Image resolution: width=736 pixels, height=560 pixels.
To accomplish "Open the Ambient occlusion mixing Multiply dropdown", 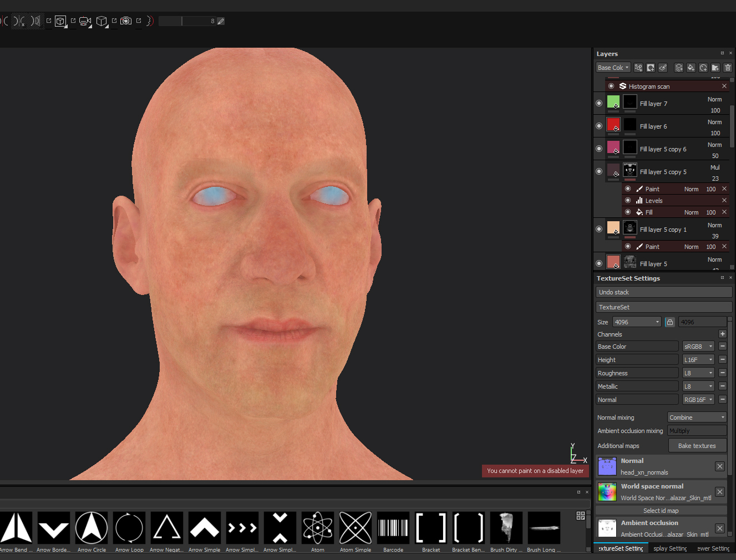I will [697, 431].
